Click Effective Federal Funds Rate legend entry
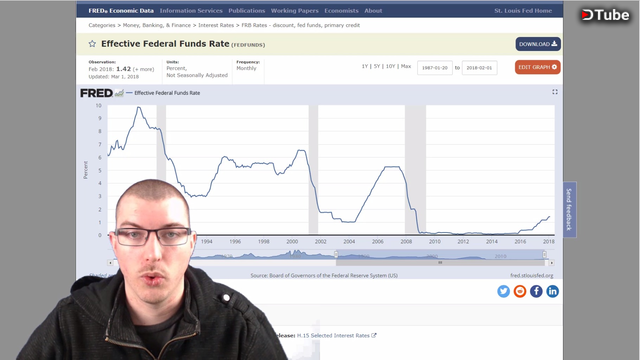Image resolution: width=640 pixels, height=360 pixels. click(x=163, y=93)
